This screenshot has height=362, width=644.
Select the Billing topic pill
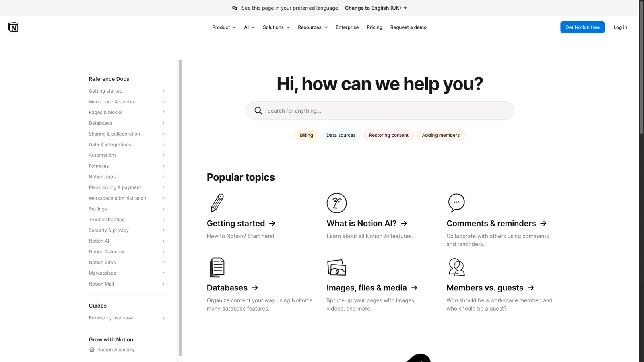pyautogui.click(x=306, y=135)
